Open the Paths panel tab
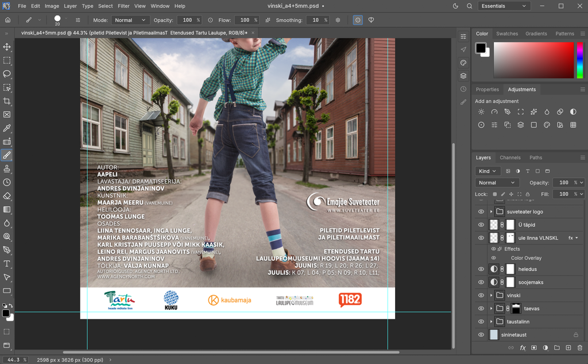 pyautogui.click(x=536, y=157)
